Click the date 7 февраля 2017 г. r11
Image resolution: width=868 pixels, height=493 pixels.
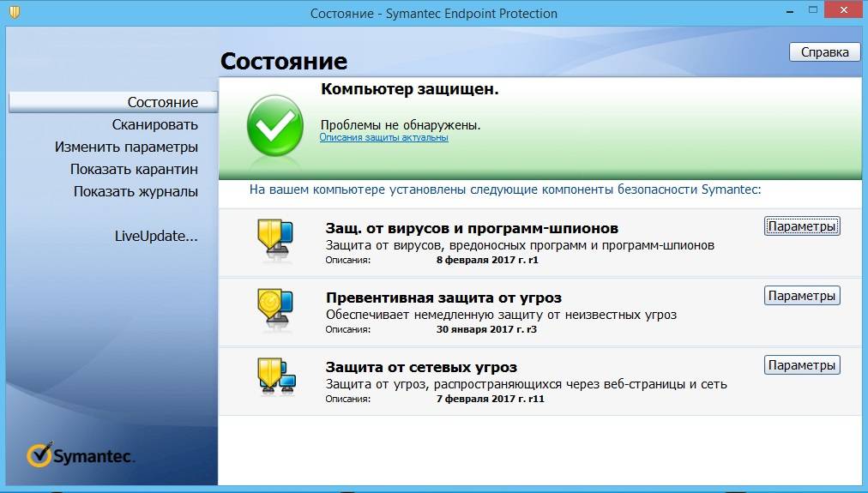tap(491, 399)
